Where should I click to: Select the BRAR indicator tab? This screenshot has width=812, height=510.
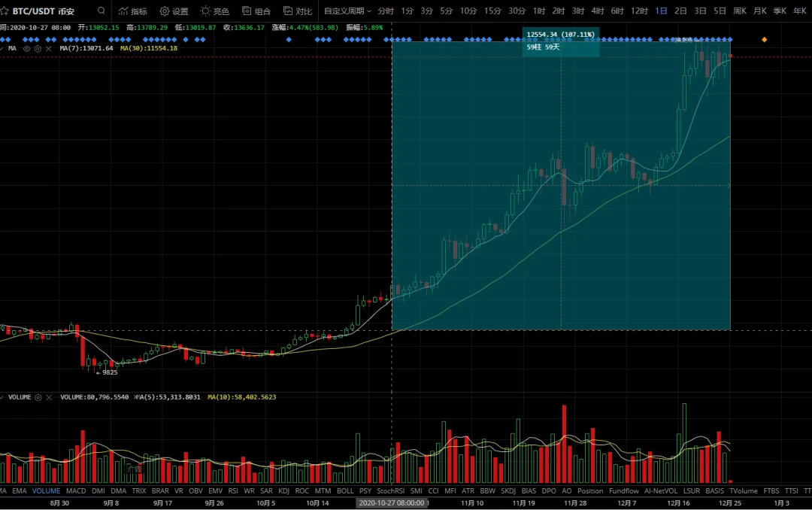pyautogui.click(x=160, y=491)
